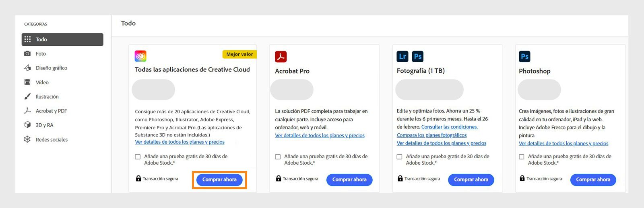Click the lock icon in Fotografía card

click(x=400, y=178)
